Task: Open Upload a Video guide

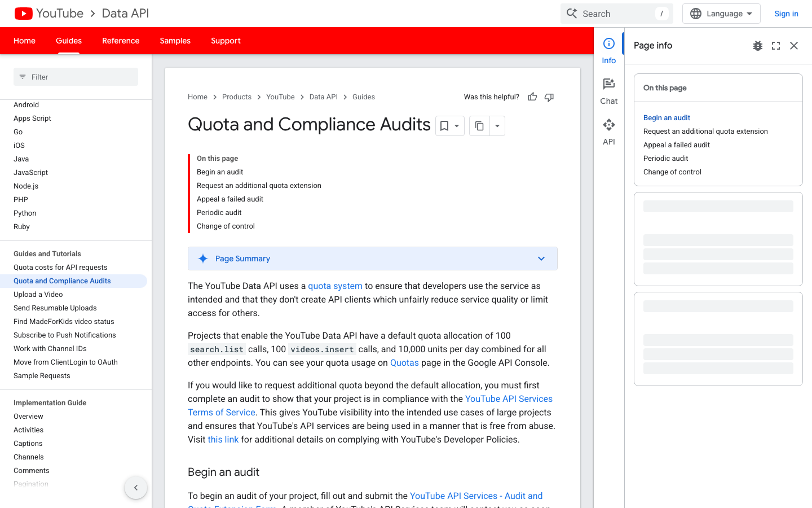Action: click(38, 295)
